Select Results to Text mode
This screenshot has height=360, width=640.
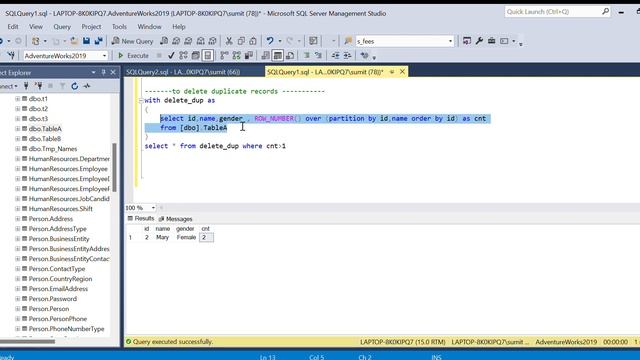tap(265, 56)
